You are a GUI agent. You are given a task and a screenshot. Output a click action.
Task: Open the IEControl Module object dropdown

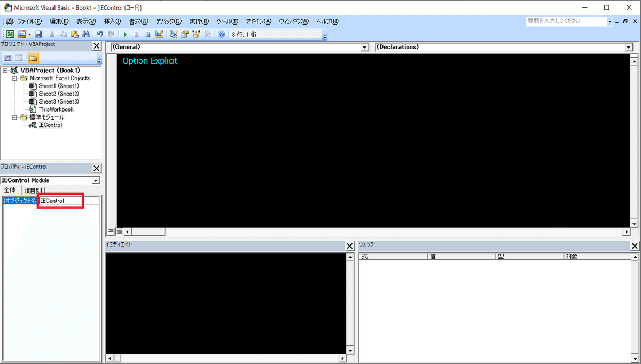click(x=96, y=180)
